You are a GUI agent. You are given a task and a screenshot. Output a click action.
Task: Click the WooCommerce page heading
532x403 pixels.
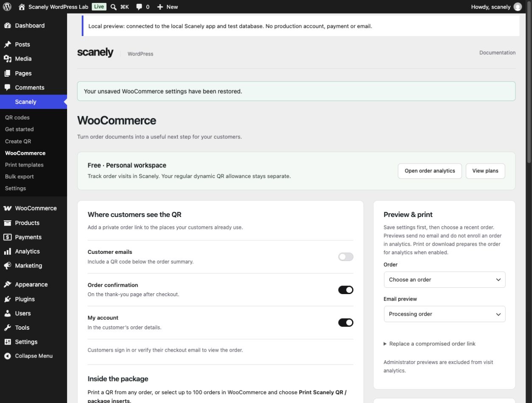point(117,120)
